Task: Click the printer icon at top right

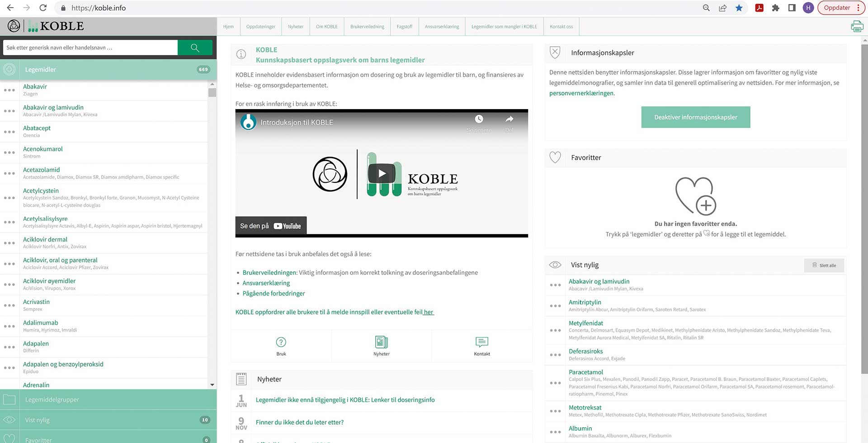Action: (857, 27)
